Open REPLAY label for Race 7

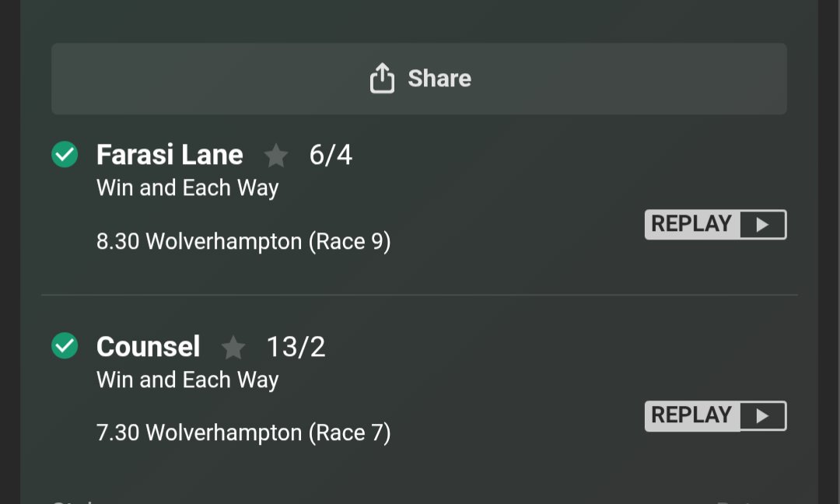(691, 415)
